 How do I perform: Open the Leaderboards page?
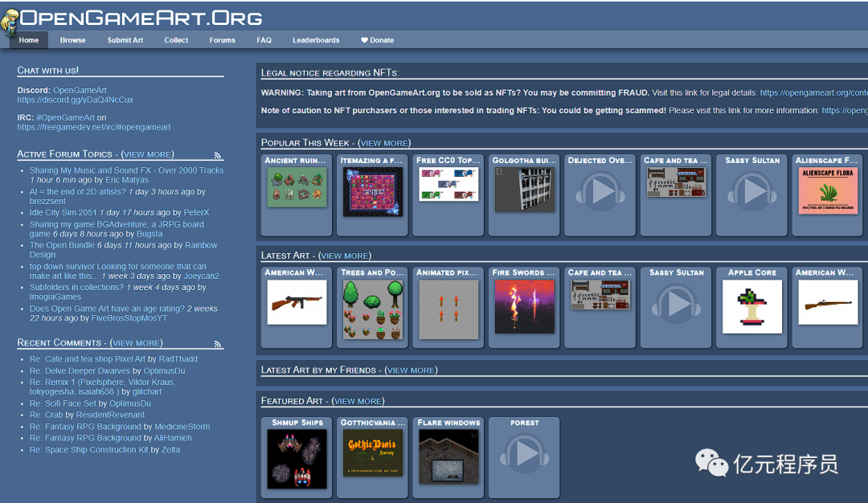coord(316,40)
